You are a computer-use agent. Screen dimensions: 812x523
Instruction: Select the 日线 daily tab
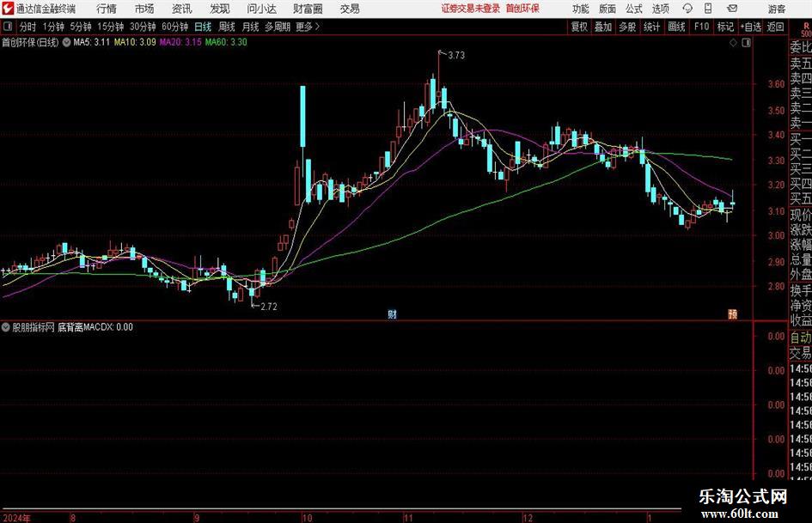[203, 27]
